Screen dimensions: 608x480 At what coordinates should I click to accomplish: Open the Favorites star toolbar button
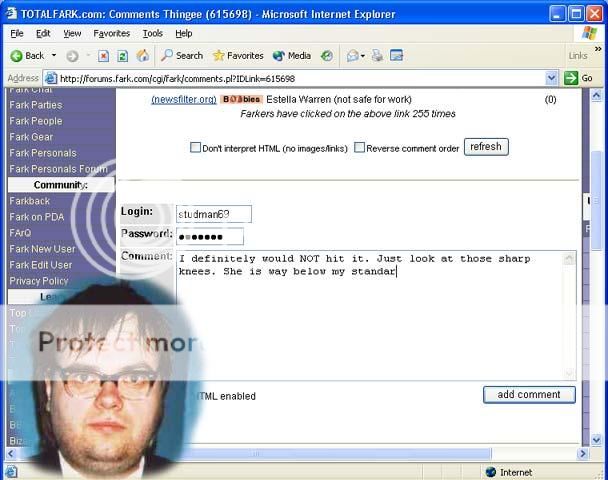click(238, 56)
